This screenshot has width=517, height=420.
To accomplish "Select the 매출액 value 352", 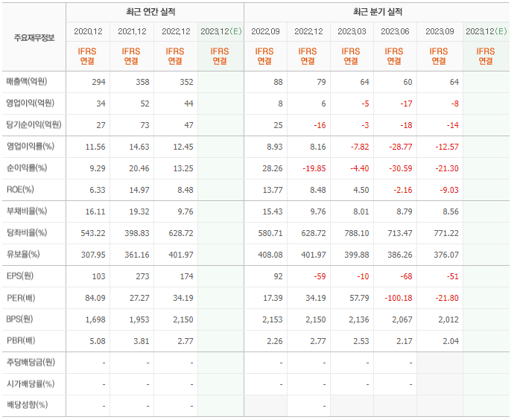I will [x=186, y=82].
